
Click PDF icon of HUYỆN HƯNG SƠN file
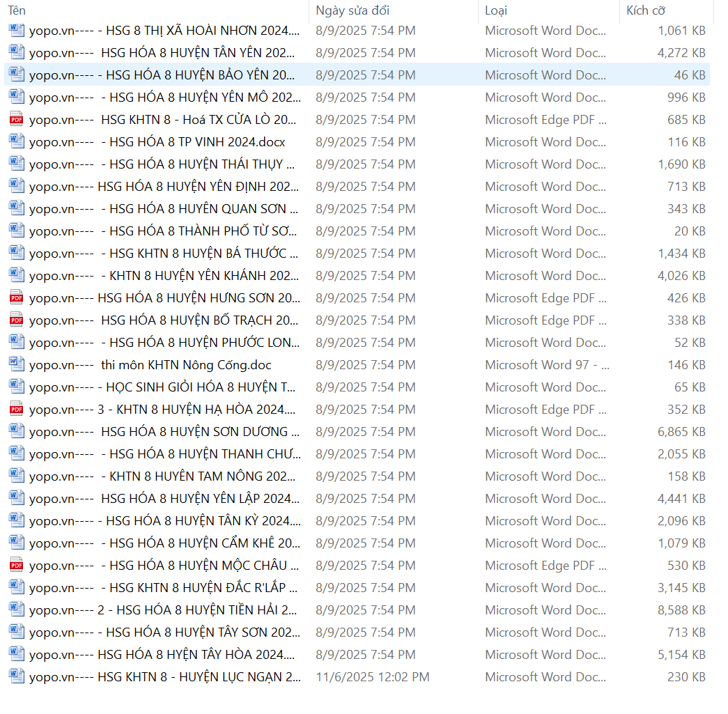coord(16,298)
